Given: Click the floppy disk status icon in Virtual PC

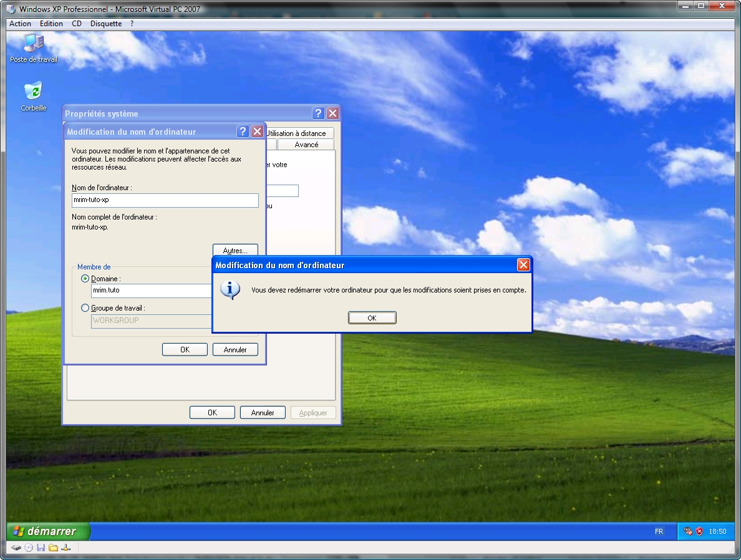Looking at the screenshot, I should point(41,548).
